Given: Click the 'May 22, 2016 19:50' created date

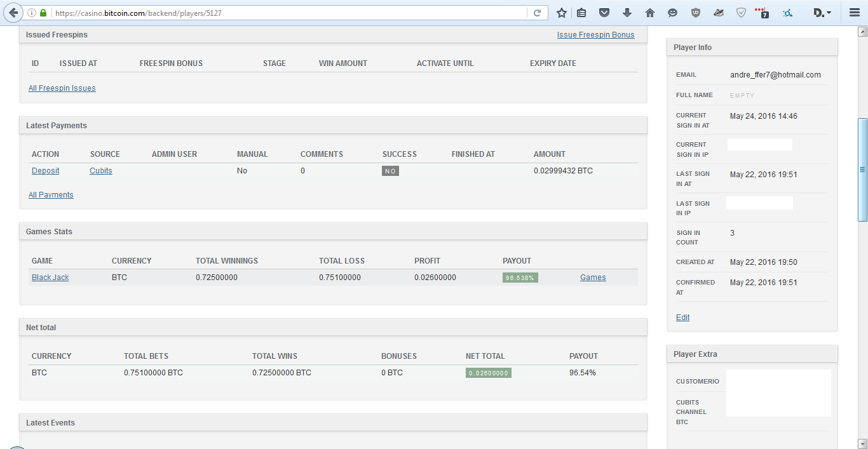Looking at the screenshot, I should coord(763,262).
